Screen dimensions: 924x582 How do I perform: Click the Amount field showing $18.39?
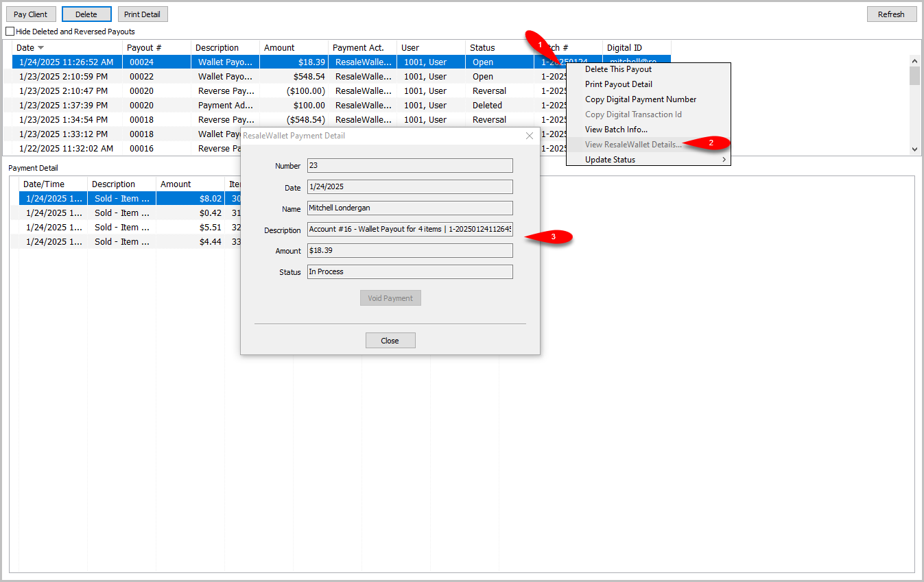click(410, 250)
